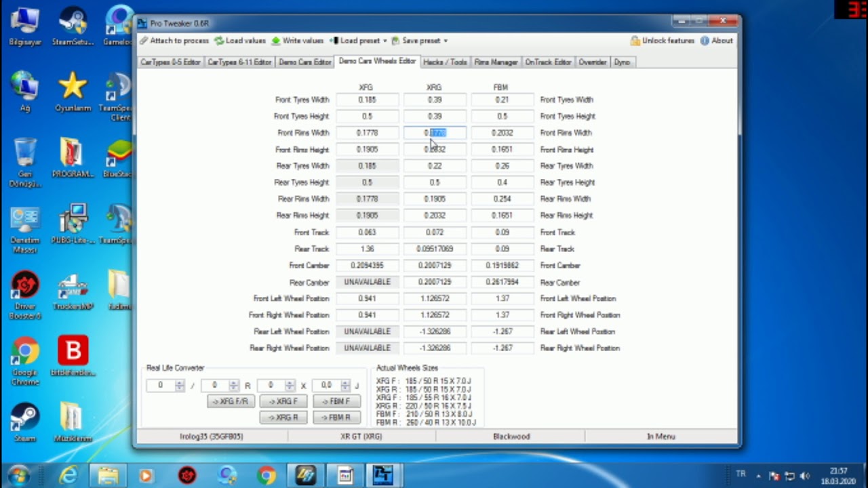Click the FBM Rear Camber field

(x=502, y=282)
